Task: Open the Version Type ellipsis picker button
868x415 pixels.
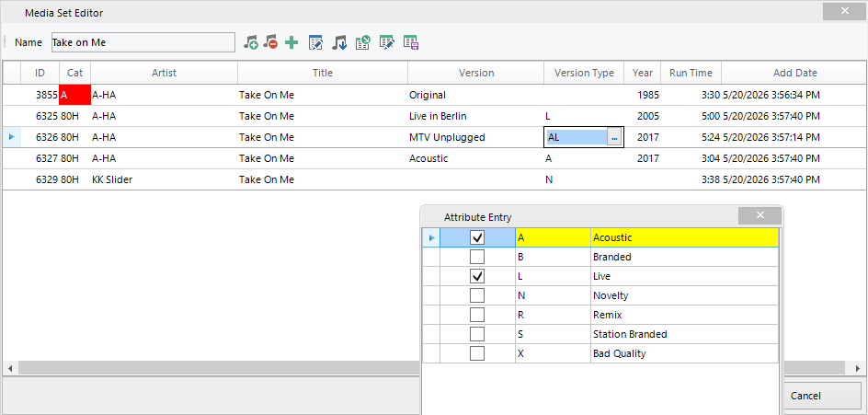Action: coord(614,137)
